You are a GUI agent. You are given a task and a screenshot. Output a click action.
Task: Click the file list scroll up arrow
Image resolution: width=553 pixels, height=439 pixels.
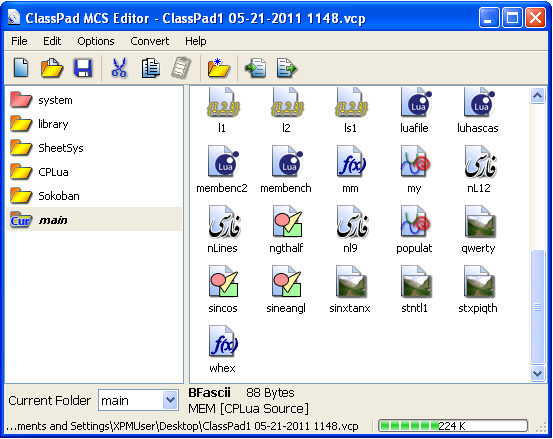(x=537, y=95)
